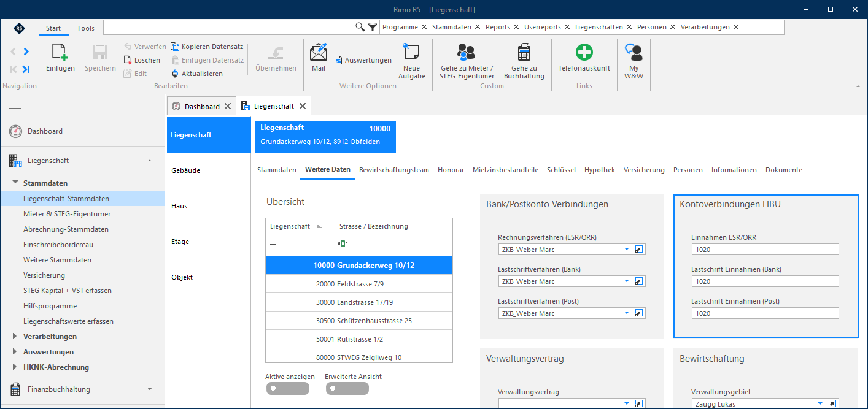868x409 pixels.
Task: Open Lastschriftverfahren (Post) dropdown
Action: pyautogui.click(x=627, y=313)
